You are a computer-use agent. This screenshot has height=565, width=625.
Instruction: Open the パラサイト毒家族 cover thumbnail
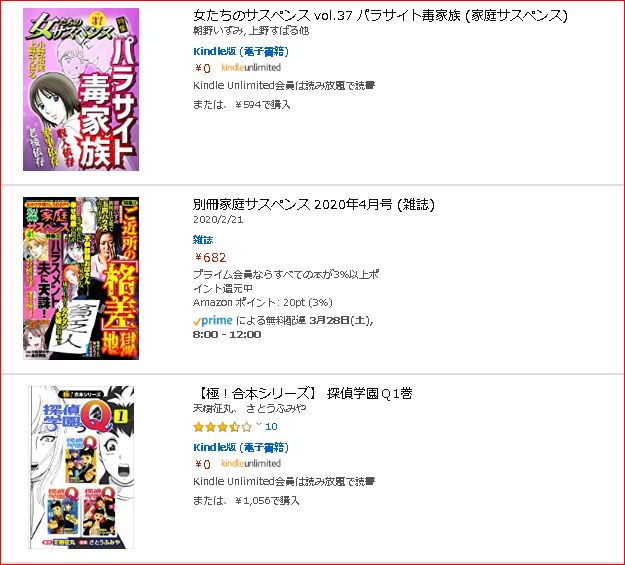pos(81,90)
